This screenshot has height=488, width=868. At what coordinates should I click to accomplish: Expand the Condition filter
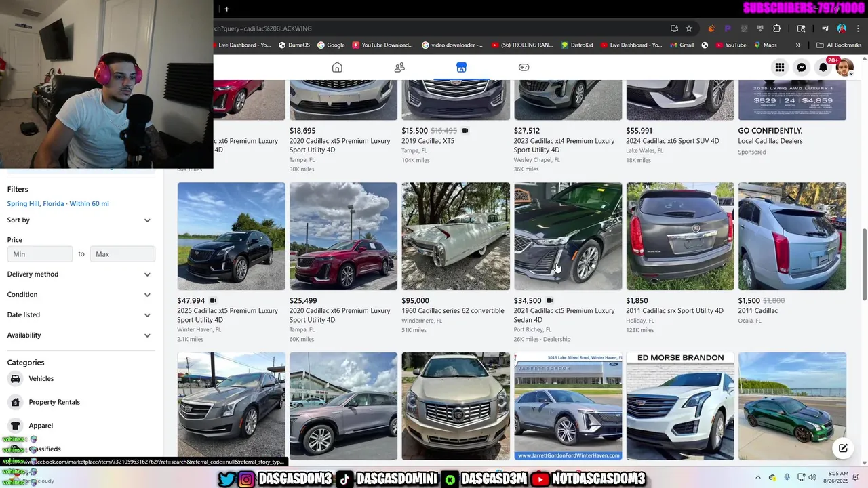(79, 295)
